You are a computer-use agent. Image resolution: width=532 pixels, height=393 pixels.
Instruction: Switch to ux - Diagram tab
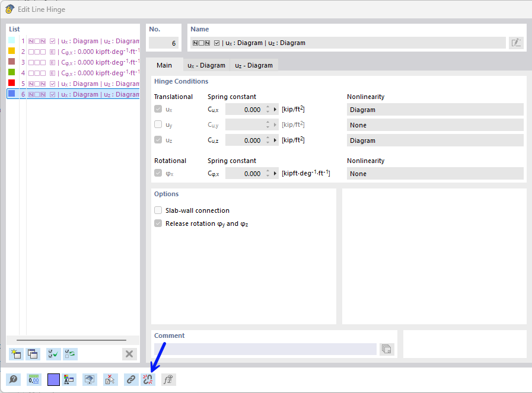[x=206, y=65]
